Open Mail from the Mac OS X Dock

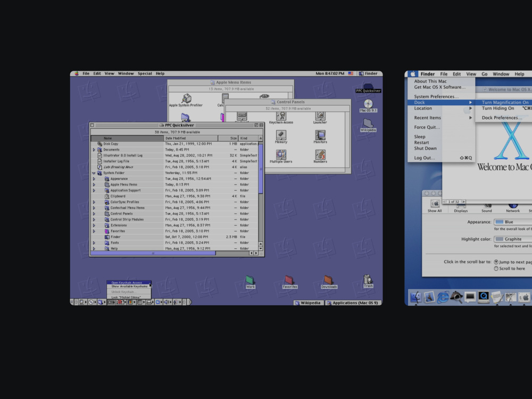(429, 297)
